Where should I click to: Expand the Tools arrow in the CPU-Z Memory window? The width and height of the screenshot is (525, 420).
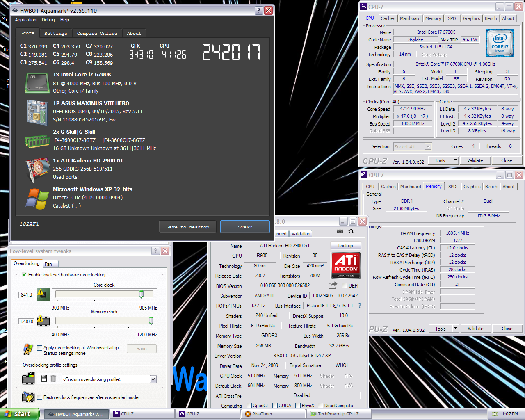pos(455,329)
